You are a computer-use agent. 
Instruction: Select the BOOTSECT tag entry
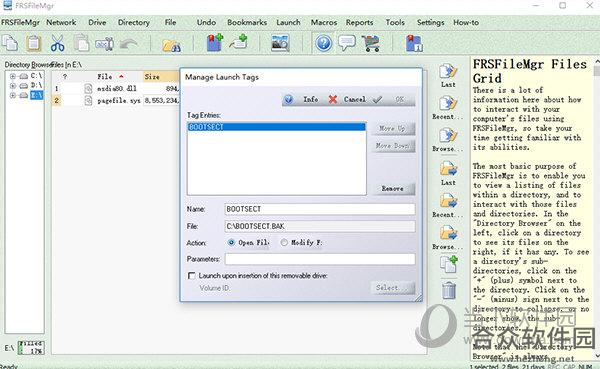276,127
